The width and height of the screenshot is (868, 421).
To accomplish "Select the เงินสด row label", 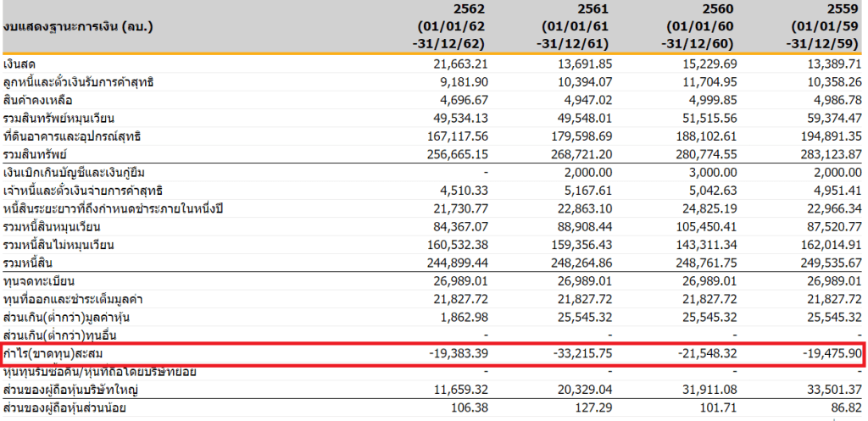I will pyautogui.click(x=20, y=64).
